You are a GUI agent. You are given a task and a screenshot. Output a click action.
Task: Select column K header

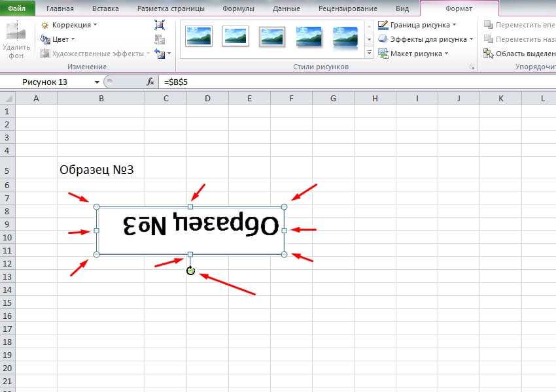tap(500, 99)
